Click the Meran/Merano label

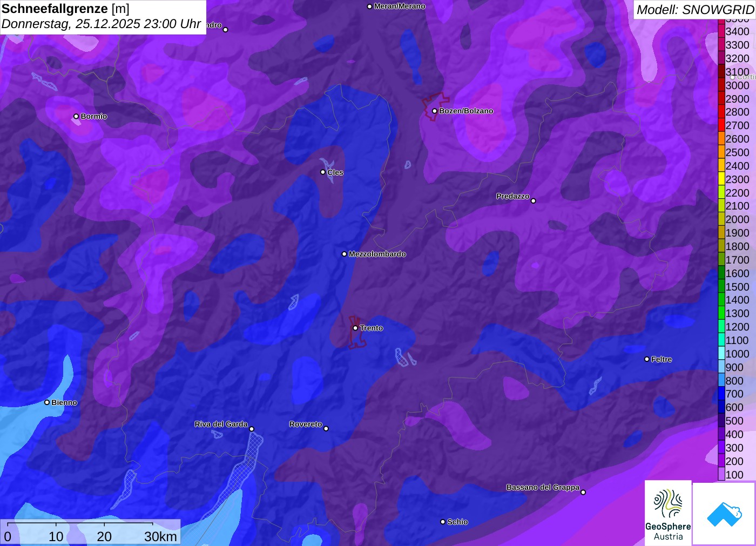[x=400, y=6]
